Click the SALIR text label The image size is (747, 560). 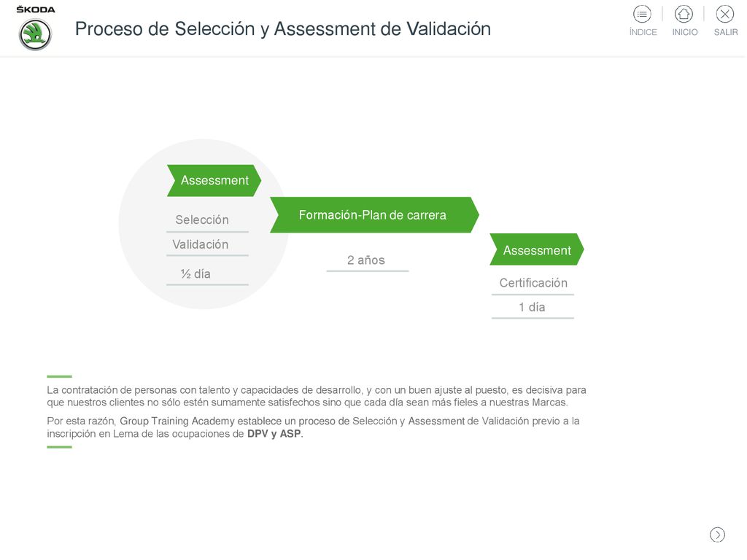click(x=726, y=32)
